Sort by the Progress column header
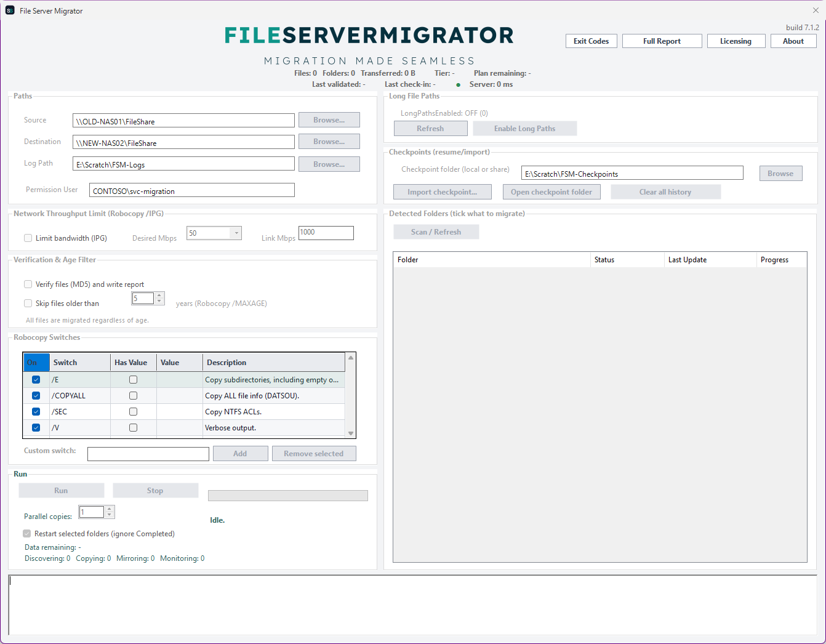This screenshot has width=826, height=644. 781,260
